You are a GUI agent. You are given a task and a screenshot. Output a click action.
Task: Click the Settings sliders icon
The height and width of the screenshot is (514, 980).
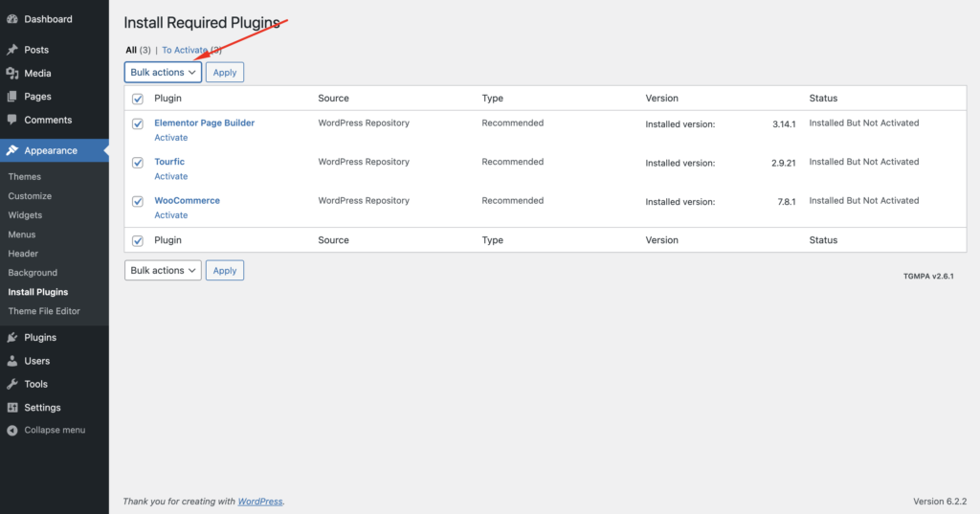(11, 407)
